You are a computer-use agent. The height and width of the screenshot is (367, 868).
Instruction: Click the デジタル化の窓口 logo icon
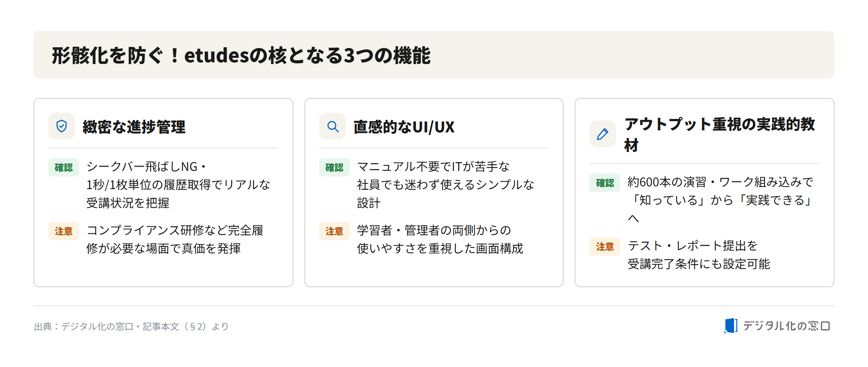click(x=731, y=326)
